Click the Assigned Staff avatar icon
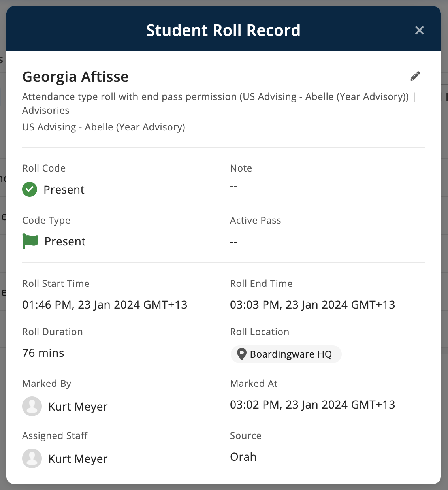This screenshot has width=448, height=490. pyautogui.click(x=32, y=458)
